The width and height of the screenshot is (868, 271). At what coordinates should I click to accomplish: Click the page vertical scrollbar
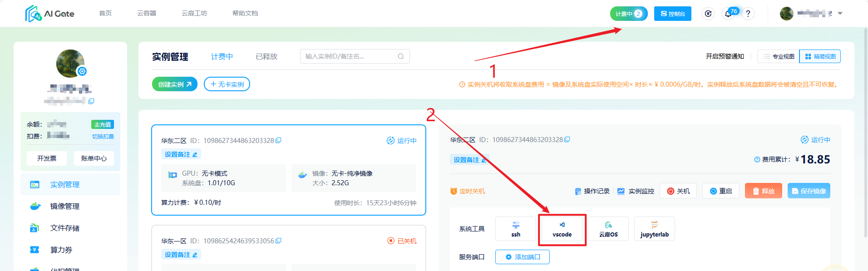click(x=866, y=132)
